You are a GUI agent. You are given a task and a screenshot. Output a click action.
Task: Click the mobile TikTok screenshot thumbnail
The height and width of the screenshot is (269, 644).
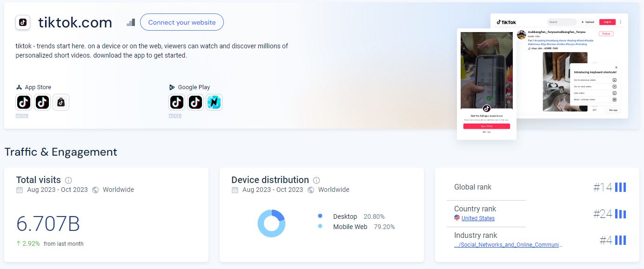[x=487, y=84]
